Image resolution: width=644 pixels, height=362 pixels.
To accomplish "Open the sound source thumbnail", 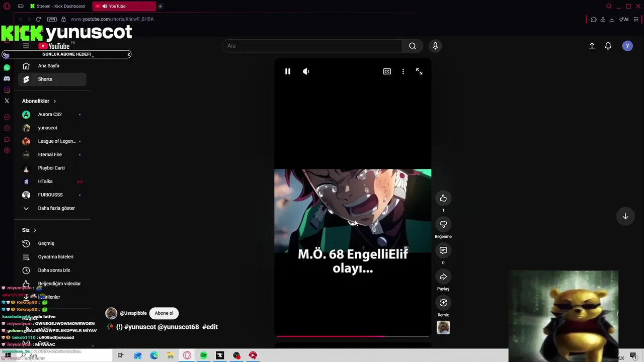I will click(x=443, y=327).
